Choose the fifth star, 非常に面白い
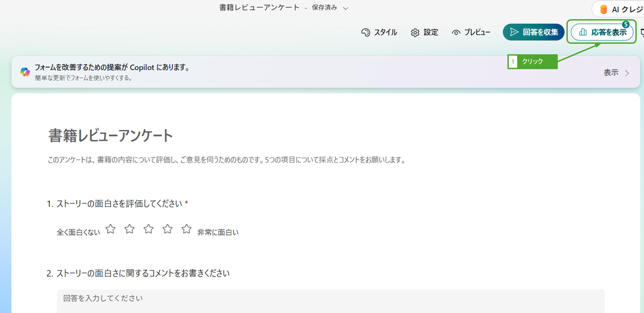644x313 pixels. click(187, 229)
